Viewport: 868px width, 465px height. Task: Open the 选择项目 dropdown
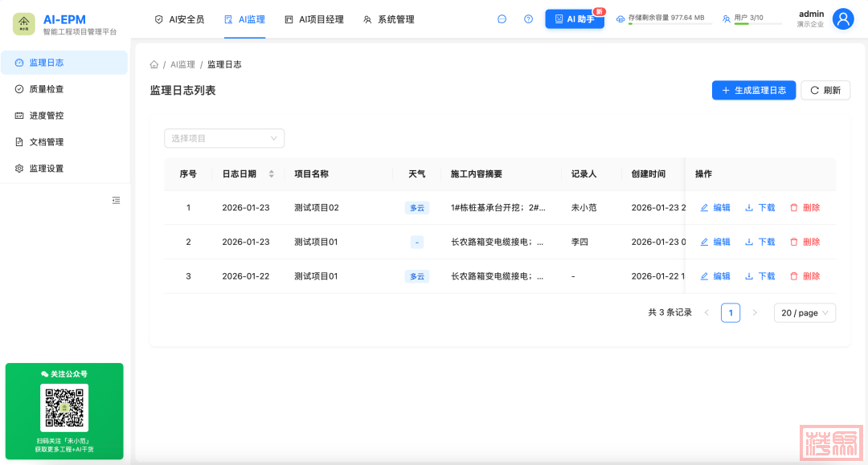pos(224,138)
